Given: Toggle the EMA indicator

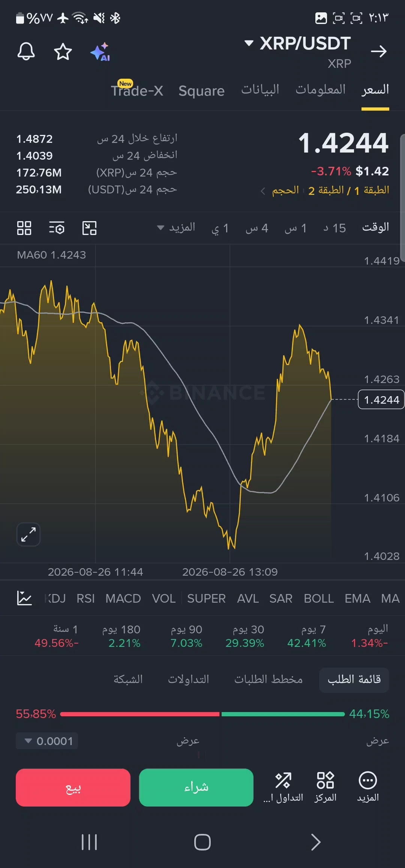Looking at the screenshot, I should (357, 599).
